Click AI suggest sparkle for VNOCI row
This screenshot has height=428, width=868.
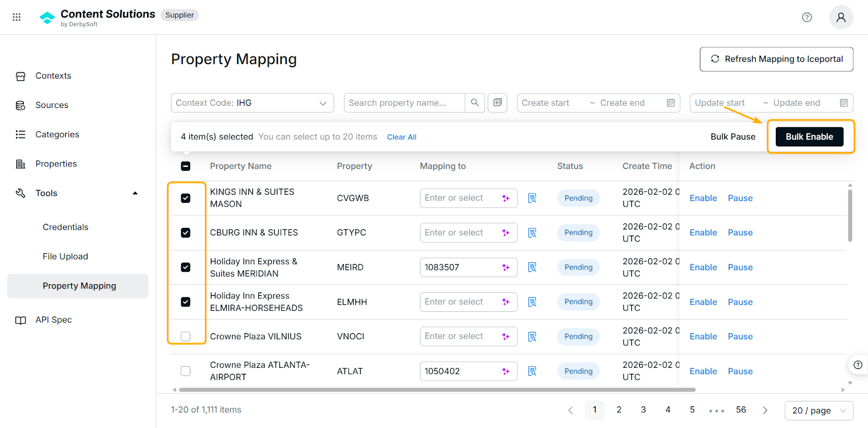click(x=506, y=336)
